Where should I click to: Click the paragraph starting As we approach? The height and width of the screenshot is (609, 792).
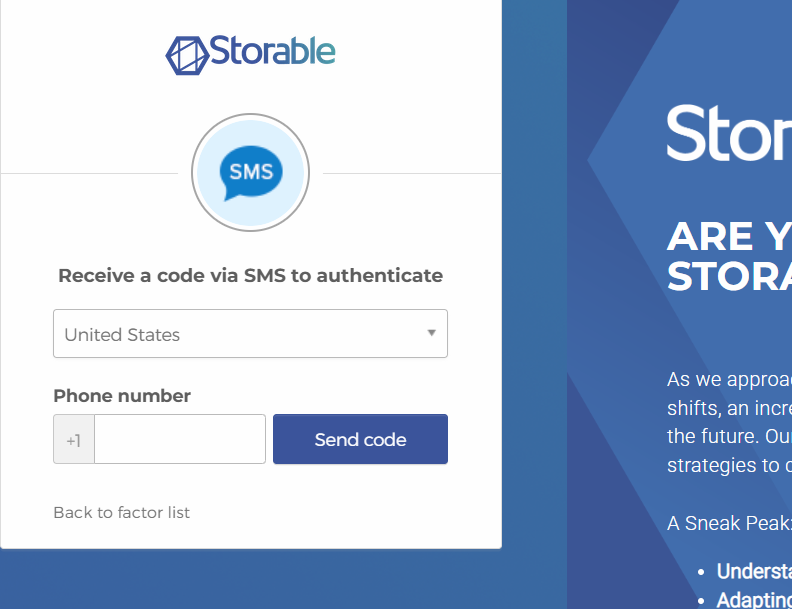click(729, 380)
